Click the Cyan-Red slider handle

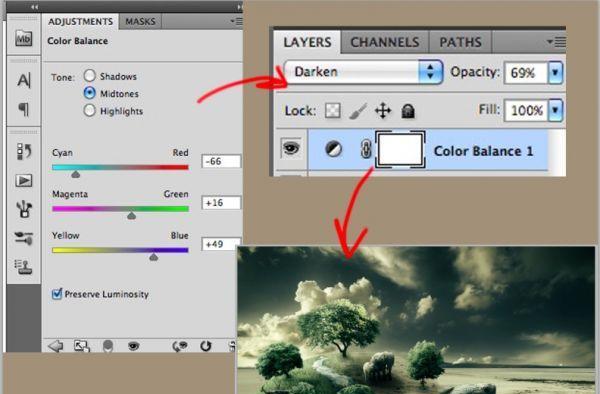coord(76,174)
